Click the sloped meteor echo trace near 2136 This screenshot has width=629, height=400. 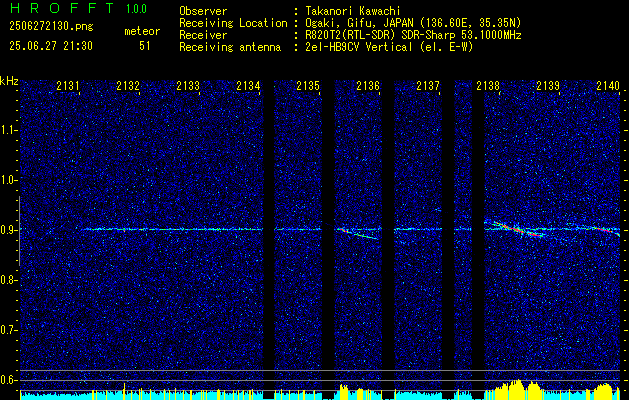click(x=358, y=234)
